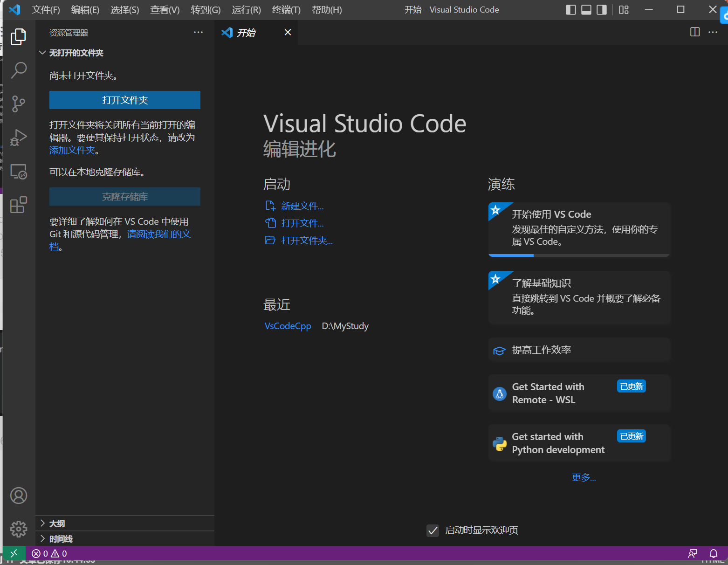Click the 已更新 badge on Remote - WSL card

point(632,386)
